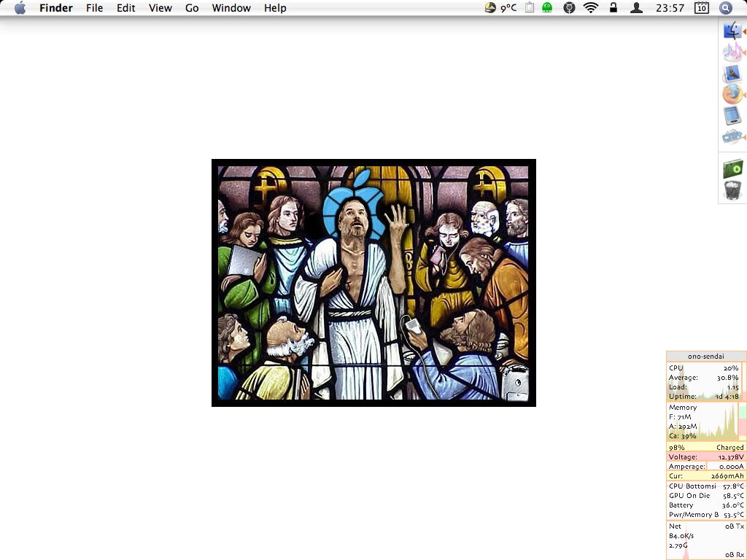Screen dimensions: 747x560
Task: Click the 23:57 clock
Action: pyautogui.click(x=670, y=7)
